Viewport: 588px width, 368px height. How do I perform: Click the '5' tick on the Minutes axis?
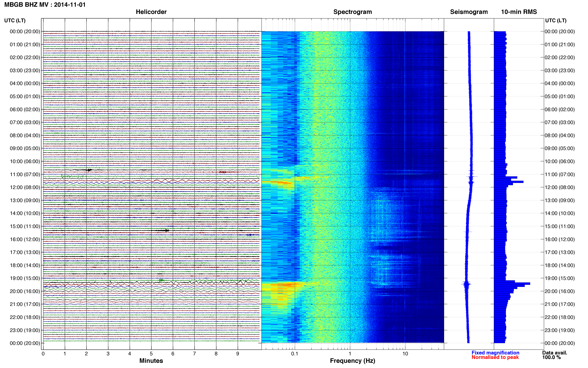pyautogui.click(x=151, y=354)
